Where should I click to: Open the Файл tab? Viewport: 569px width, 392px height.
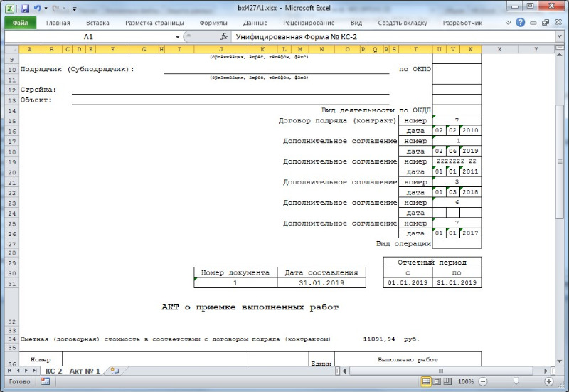[21, 23]
